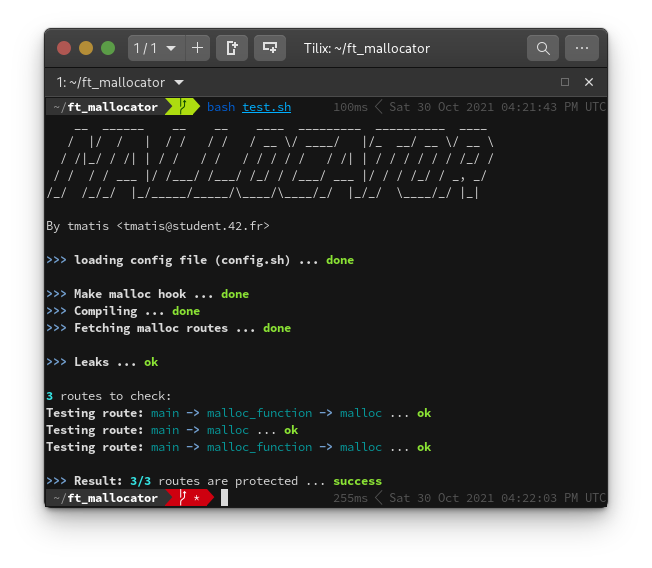Maximize the terminal pane square icon
This screenshot has height=568, width=652.
coord(565,82)
